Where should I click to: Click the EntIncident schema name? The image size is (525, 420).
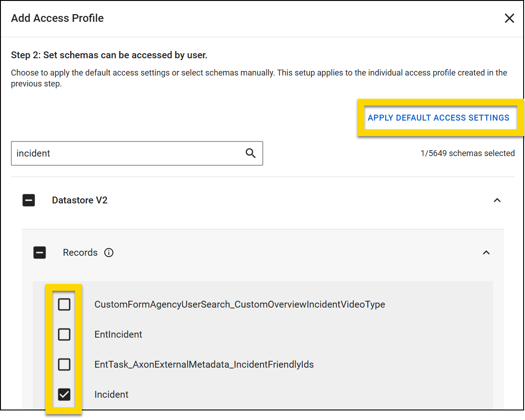(118, 334)
